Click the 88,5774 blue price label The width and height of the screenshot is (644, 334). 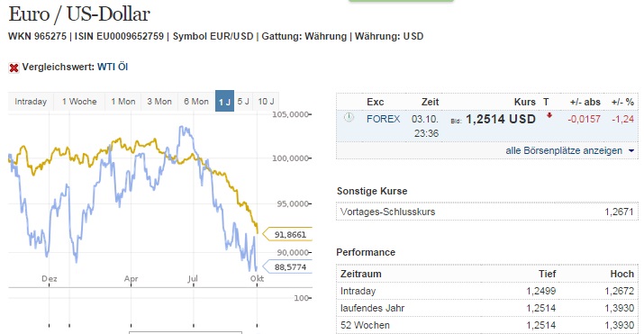pos(287,267)
